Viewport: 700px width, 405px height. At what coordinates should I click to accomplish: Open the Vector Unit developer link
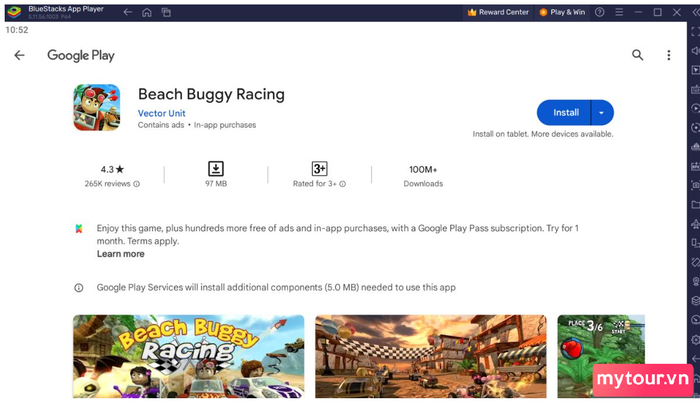click(162, 113)
